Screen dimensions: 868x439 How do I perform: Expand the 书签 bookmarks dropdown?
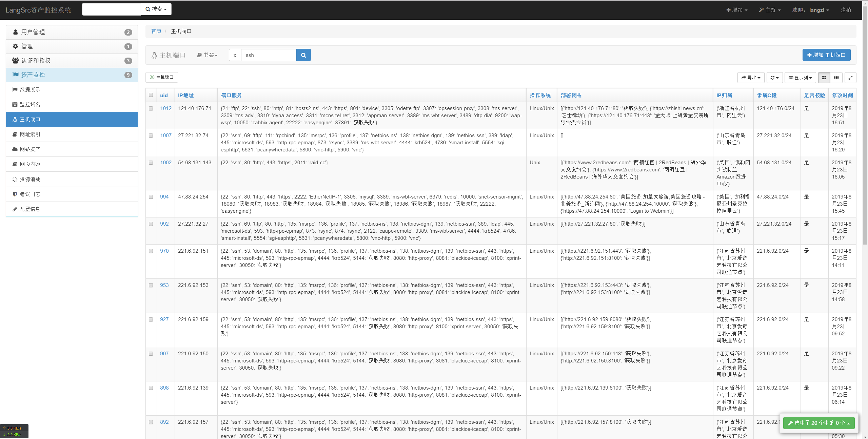208,55
